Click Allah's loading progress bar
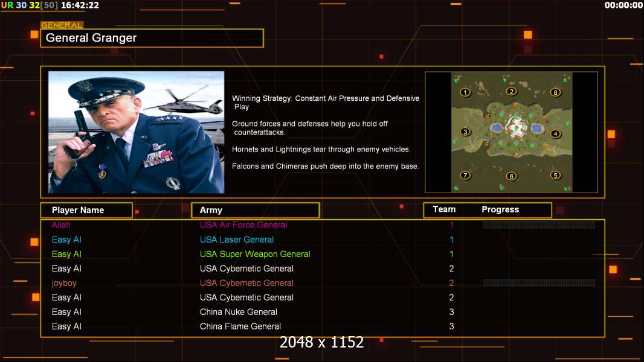The image size is (644, 362). click(x=539, y=225)
